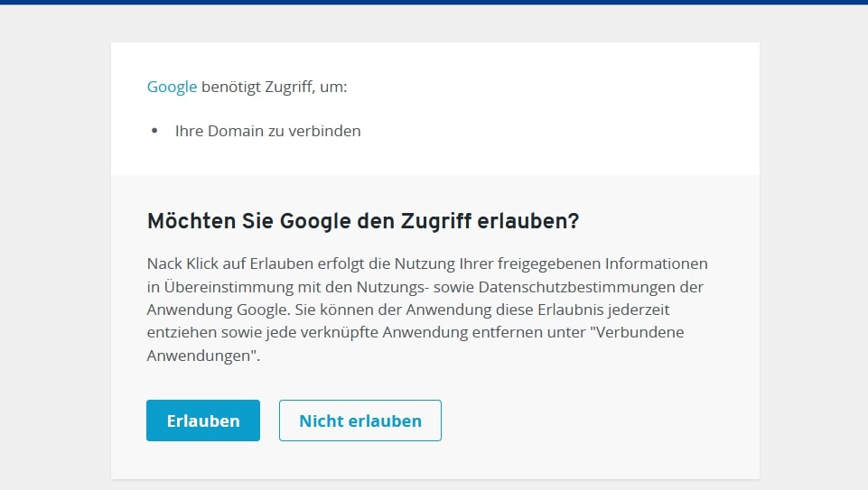Click the dark blue bar at the top
Viewport: 868px width, 490px height.
coord(434,2)
